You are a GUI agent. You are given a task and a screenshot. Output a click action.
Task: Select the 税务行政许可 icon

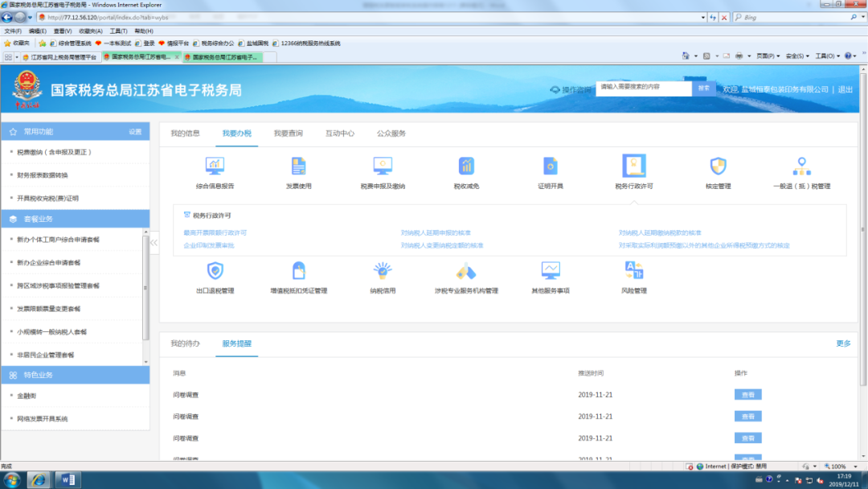(634, 166)
